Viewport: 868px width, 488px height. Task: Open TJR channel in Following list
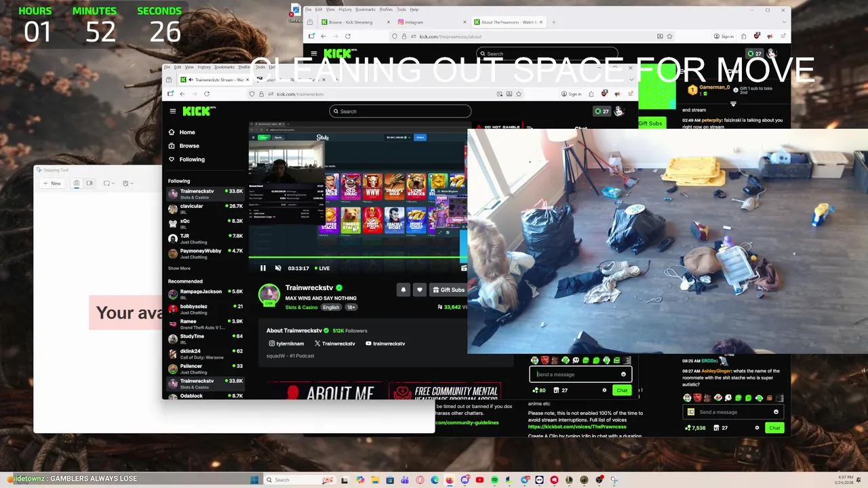205,239
